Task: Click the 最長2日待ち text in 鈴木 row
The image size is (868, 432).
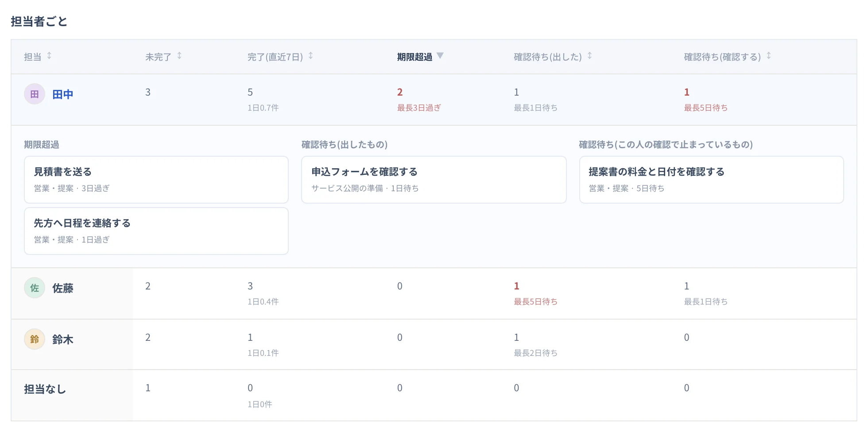Action: pyautogui.click(x=536, y=353)
